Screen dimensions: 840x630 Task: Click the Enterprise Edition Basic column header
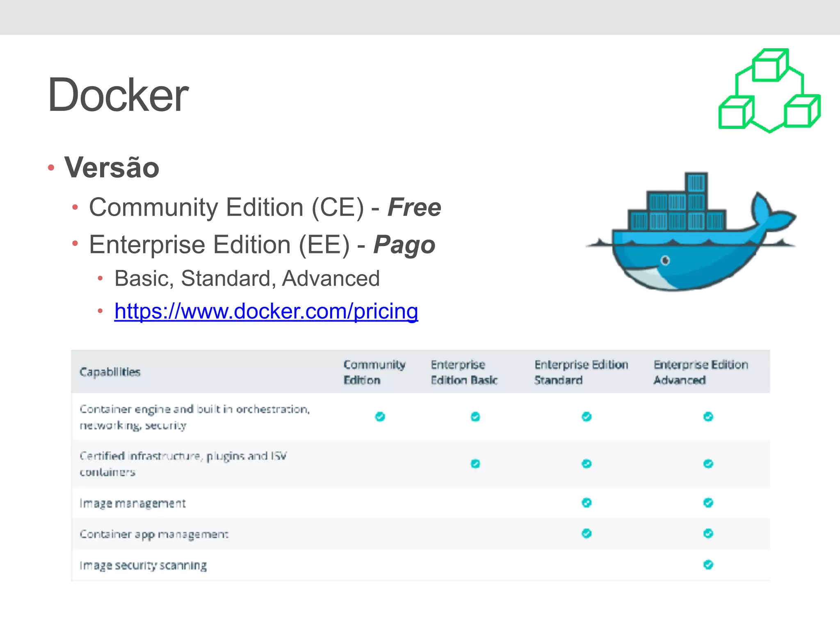pos(464,372)
